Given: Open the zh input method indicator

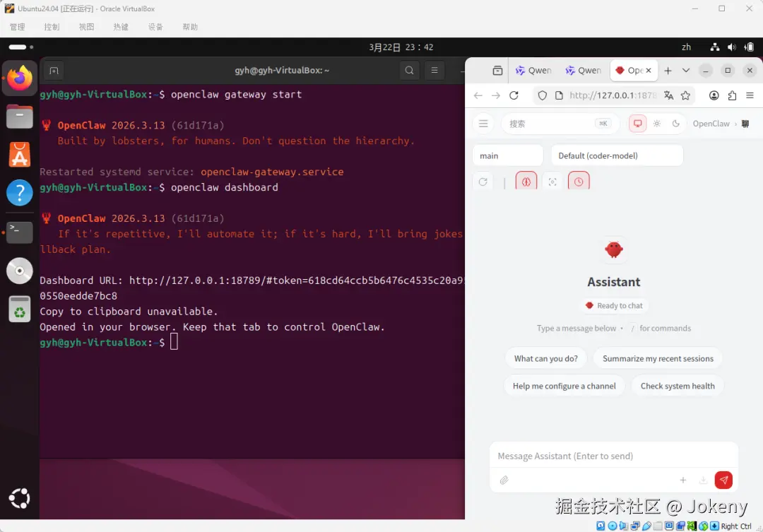Looking at the screenshot, I should (x=686, y=47).
